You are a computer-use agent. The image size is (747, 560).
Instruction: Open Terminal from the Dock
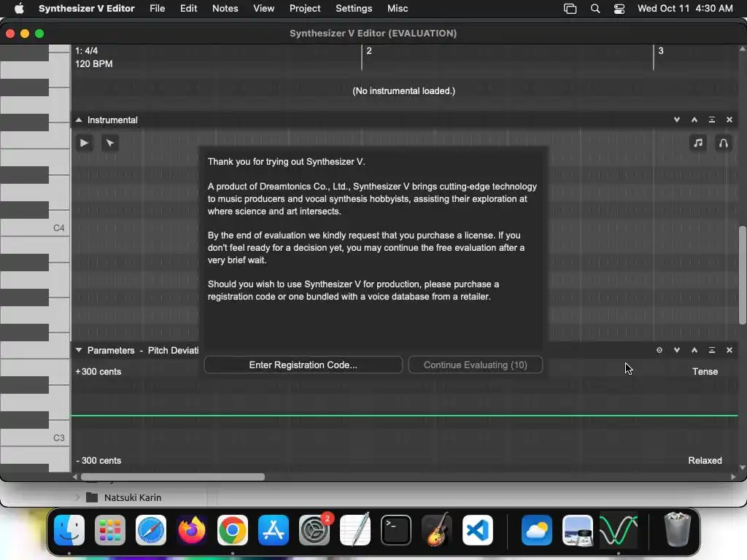396,530
